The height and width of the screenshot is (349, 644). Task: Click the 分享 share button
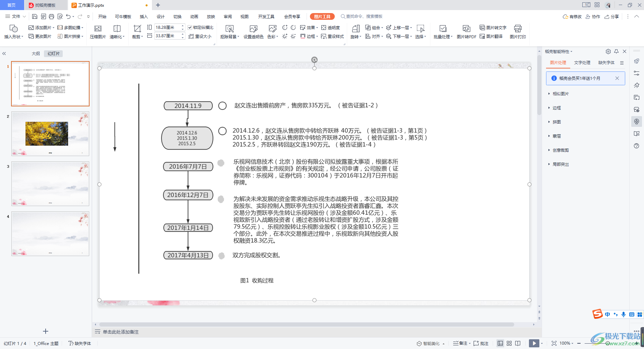point(612,16)
